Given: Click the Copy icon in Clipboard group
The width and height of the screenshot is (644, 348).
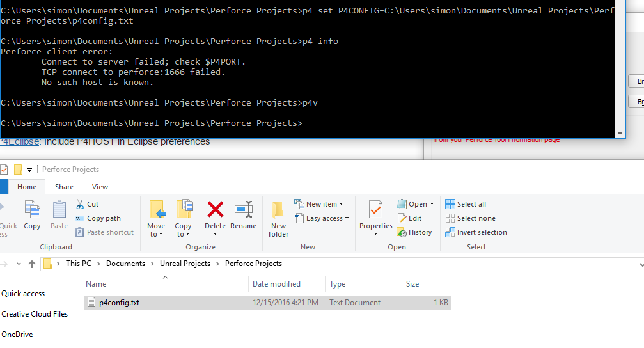Looking at the screenshot, I should (32, 210).
